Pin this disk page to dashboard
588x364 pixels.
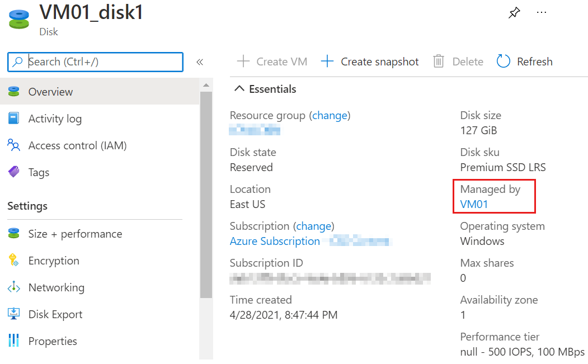click(x=514, y=12)
